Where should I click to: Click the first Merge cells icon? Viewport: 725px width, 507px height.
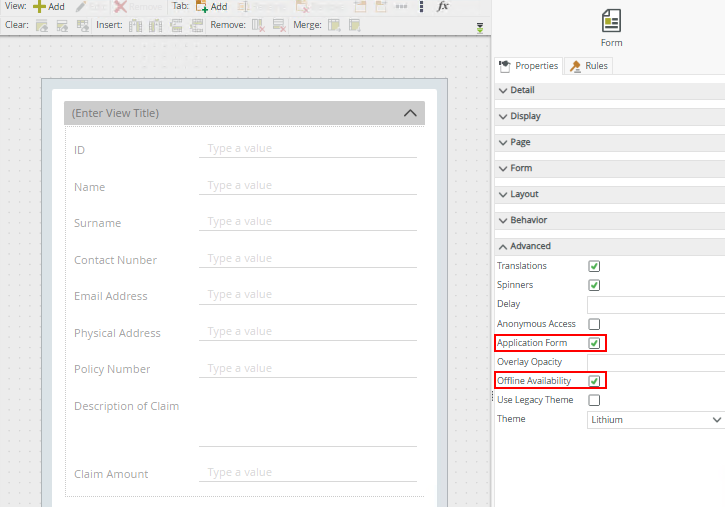tap(334, 25)
